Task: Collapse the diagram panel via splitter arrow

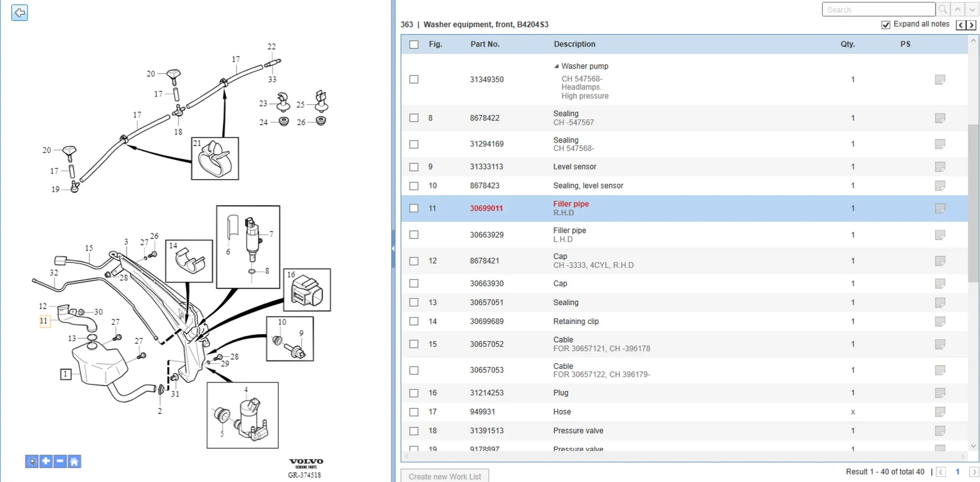Action: tap(393, 248)
